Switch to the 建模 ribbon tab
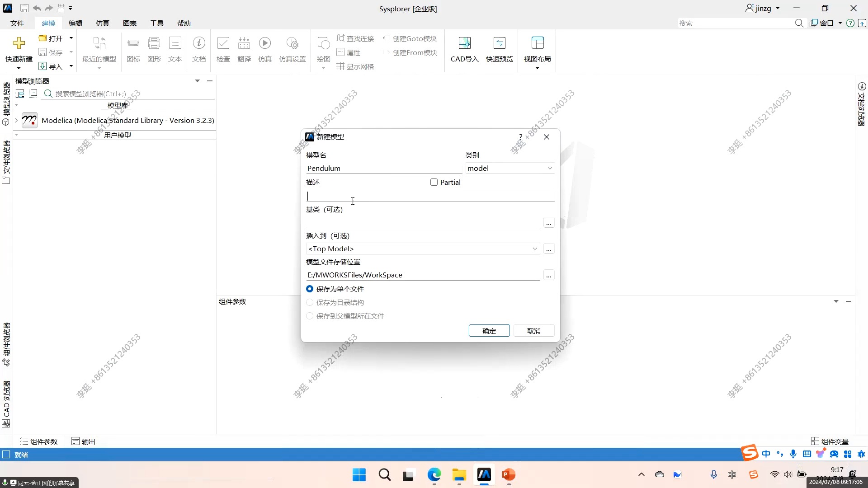This screenshot has width=868, height=488. [48, 23]
